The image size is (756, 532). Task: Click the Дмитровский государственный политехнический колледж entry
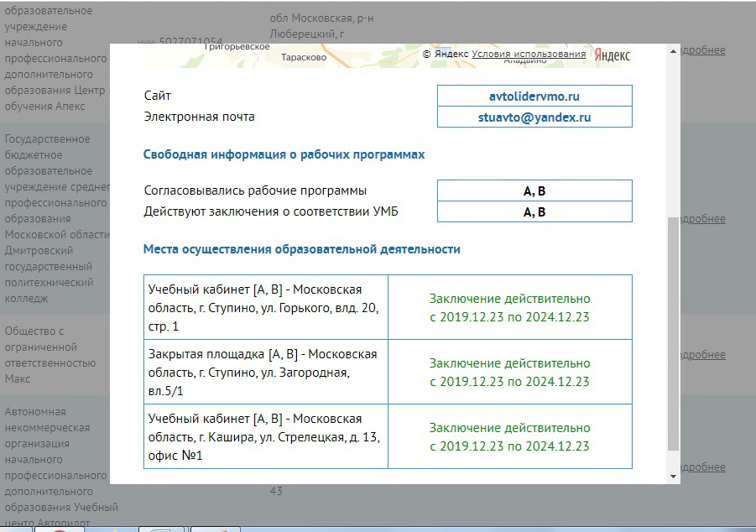(57, 218)
